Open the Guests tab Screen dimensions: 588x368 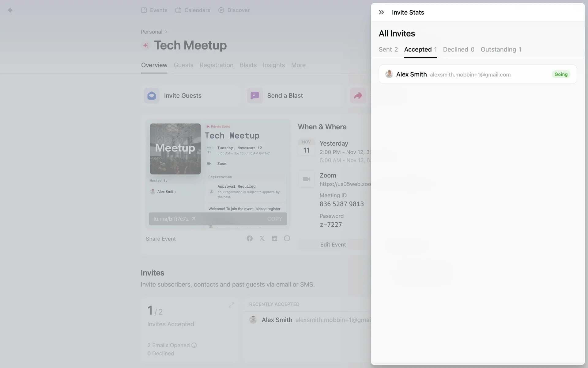(x=183, y=65)
